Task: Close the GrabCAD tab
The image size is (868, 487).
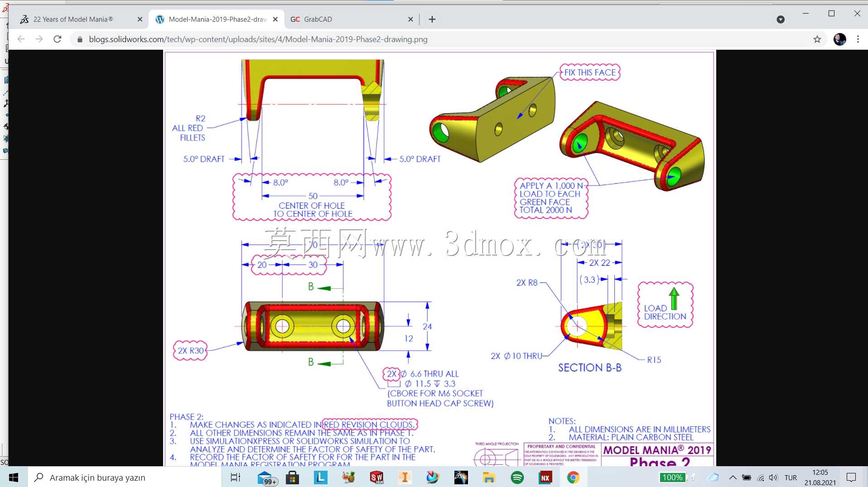Action: (410, 19)
